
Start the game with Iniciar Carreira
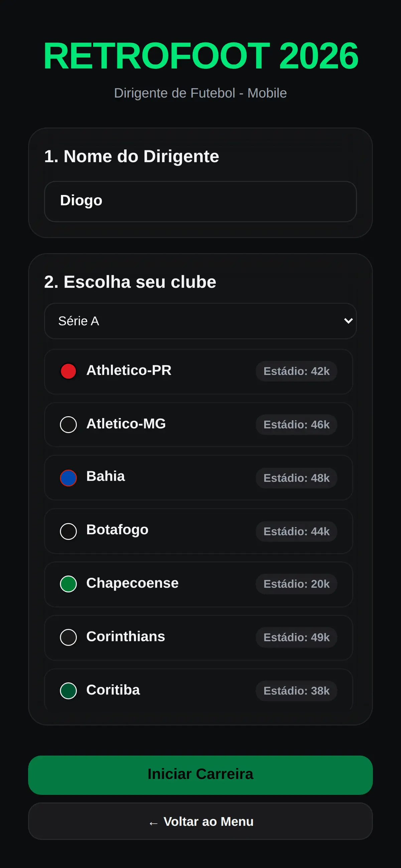200,775
